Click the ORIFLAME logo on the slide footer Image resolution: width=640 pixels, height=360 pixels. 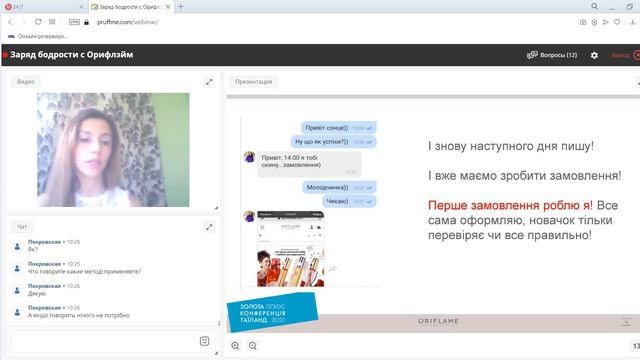coord(438,321)
